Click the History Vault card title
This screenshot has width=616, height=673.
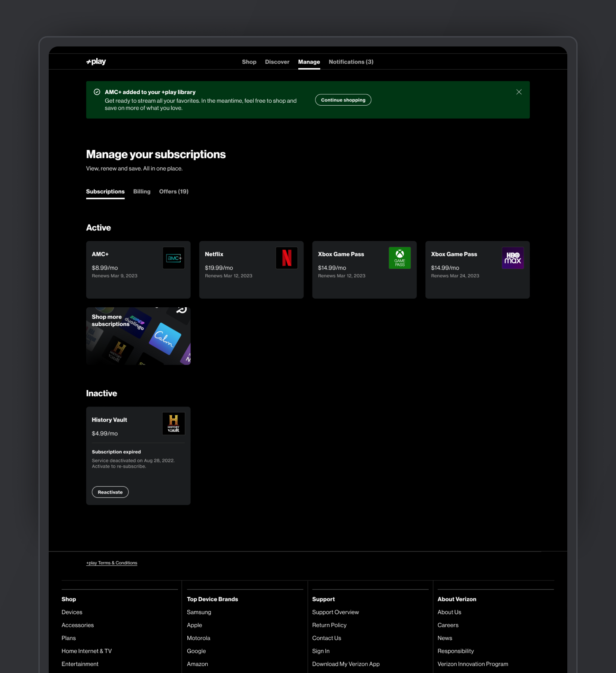(109, 420)
